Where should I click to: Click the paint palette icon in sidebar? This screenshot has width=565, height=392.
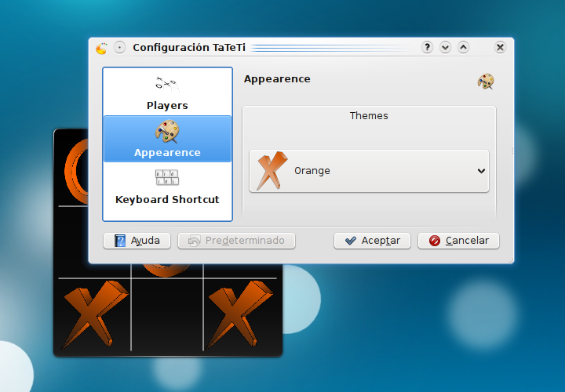[x=167, y=132]
